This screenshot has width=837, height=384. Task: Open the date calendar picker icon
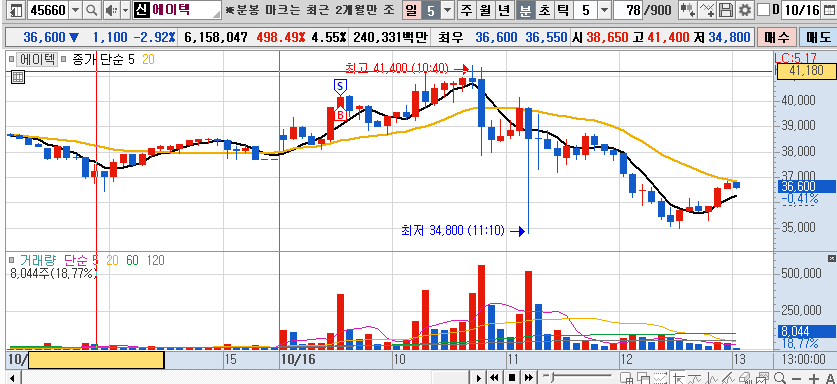(829, 10)
